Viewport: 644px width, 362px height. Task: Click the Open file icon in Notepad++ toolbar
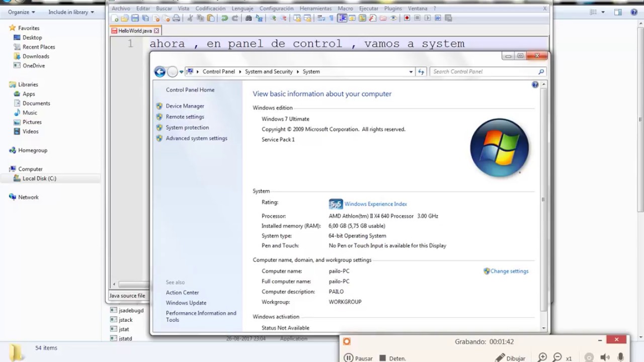(x=125, y=18)
